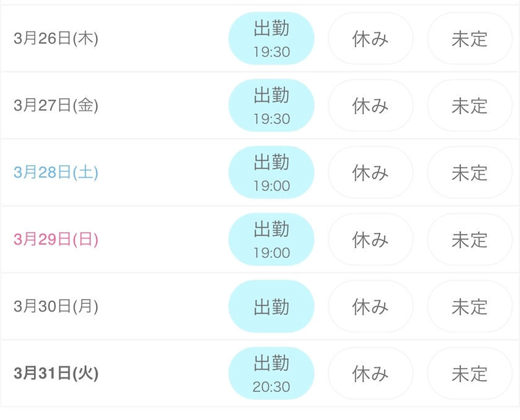Select 出勤 for 3月26日(木)
The width and height of the screenshot is (520, 420).
[271, 38]
